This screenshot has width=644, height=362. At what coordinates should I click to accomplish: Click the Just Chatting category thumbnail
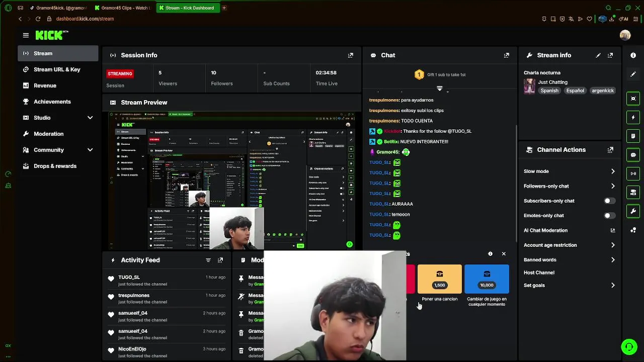pyautogui.click(x=529, y=86)
